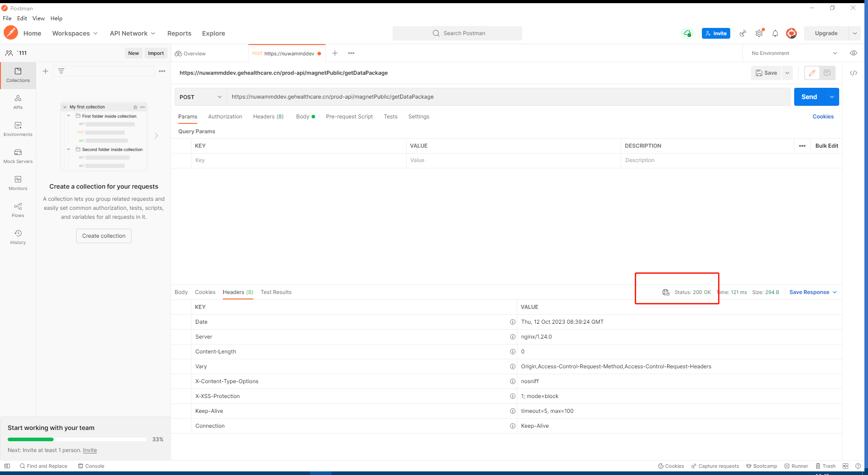Open the settings gear icon
868x475 pixels.
(x=759, y=33)
